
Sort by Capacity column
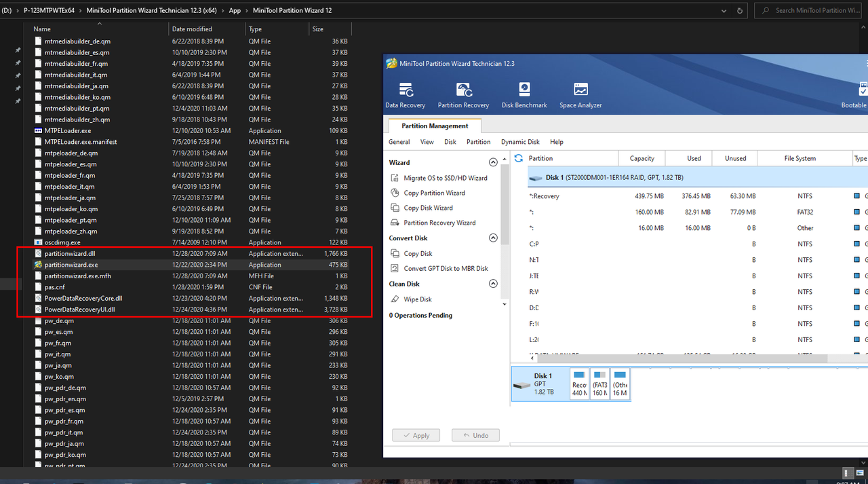(x=642, y=158)
